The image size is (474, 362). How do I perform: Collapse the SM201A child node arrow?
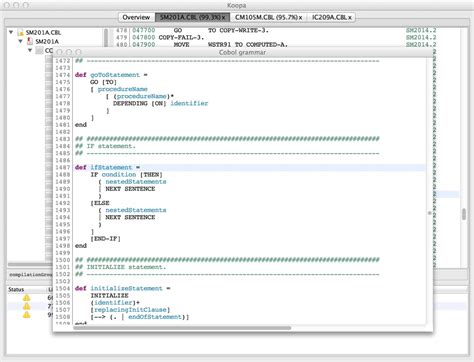pos(20,41)
